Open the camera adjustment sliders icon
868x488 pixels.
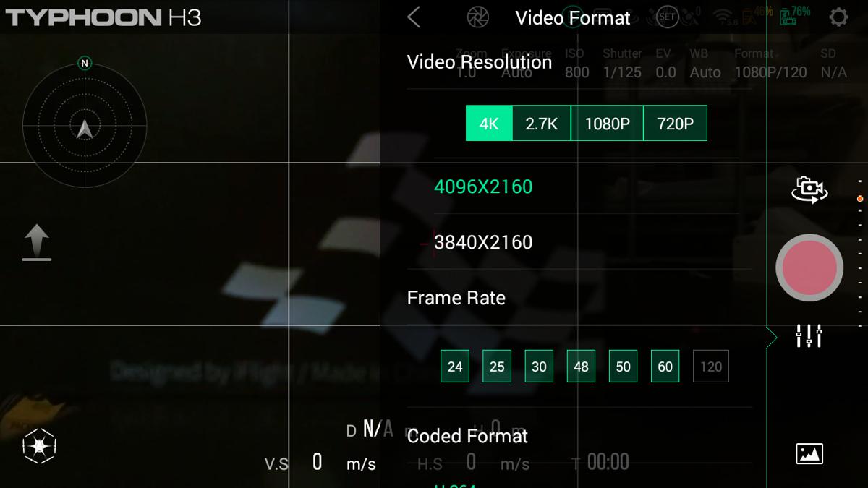pyautogui.click(x=809, y=336)
